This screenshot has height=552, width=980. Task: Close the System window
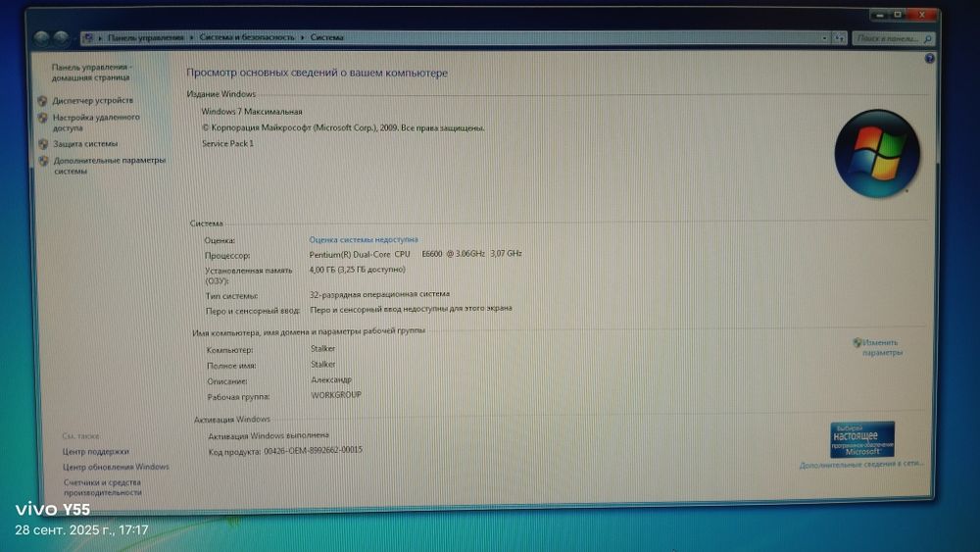922,15
